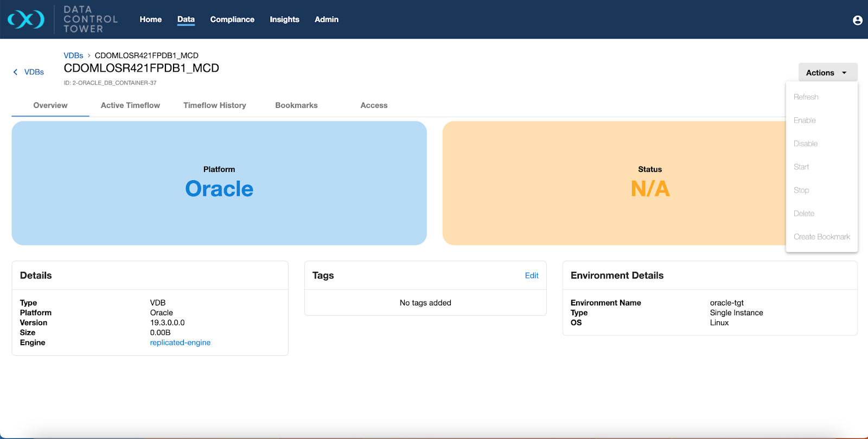Image resolution: width=868 pixels, height=439 pixels.
Task: Click the Oracle platform card
Action: 219,183
